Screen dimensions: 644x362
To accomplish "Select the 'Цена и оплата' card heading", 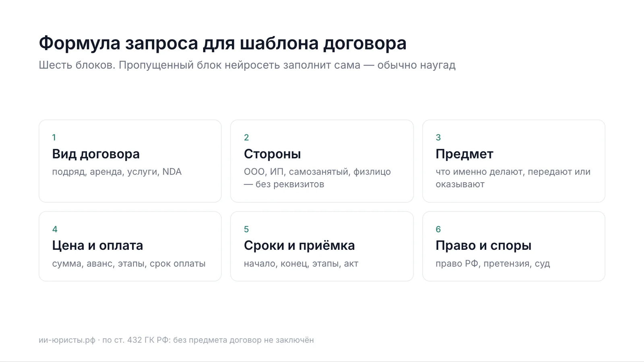I will 97,245.
